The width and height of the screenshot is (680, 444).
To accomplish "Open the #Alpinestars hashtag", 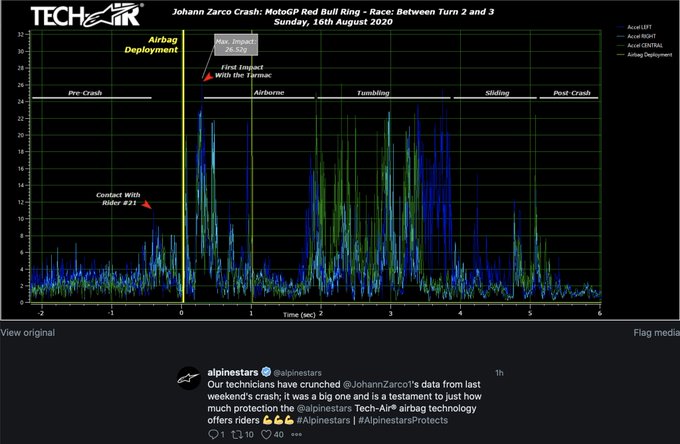I will (323, 420).
